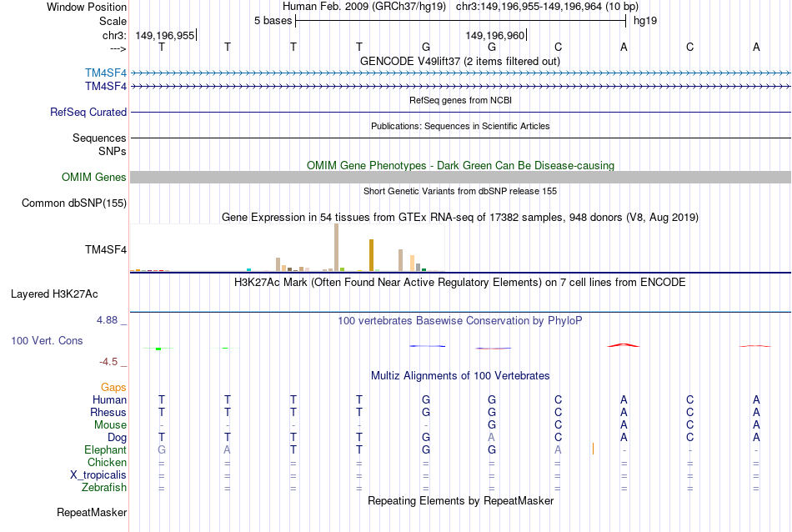792x532 pixels.
Task: Select the Elephant species row label
Action: [106, 449]
